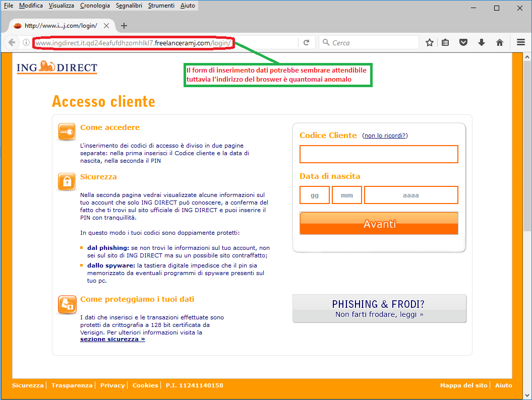Open the Segnalibri menu
532x400 pixels.
(129, 6)
